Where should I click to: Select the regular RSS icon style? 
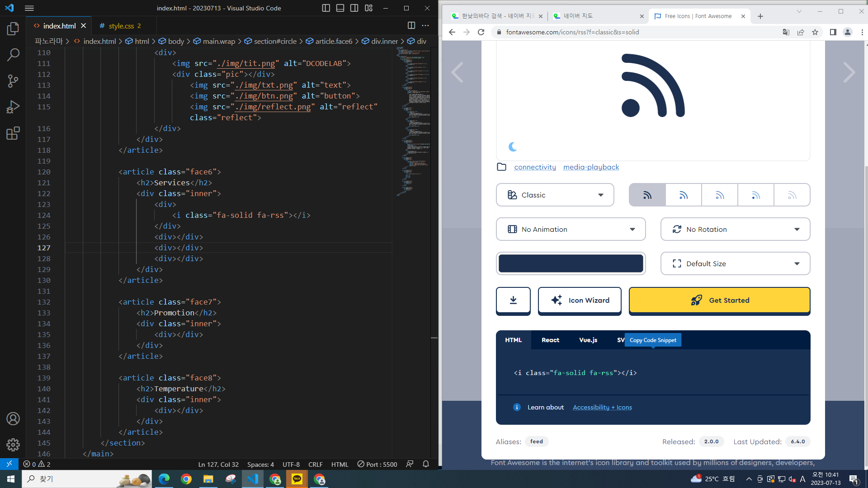point(683,195)
